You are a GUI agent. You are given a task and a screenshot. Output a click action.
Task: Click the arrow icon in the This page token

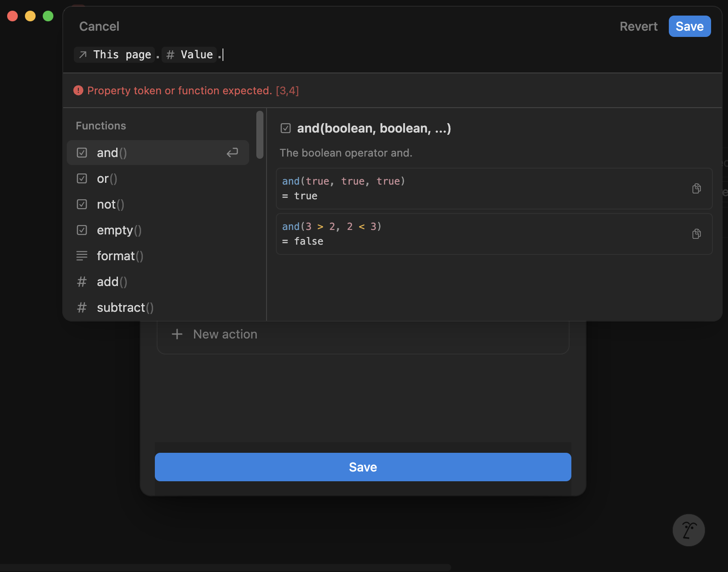(83, 54)
